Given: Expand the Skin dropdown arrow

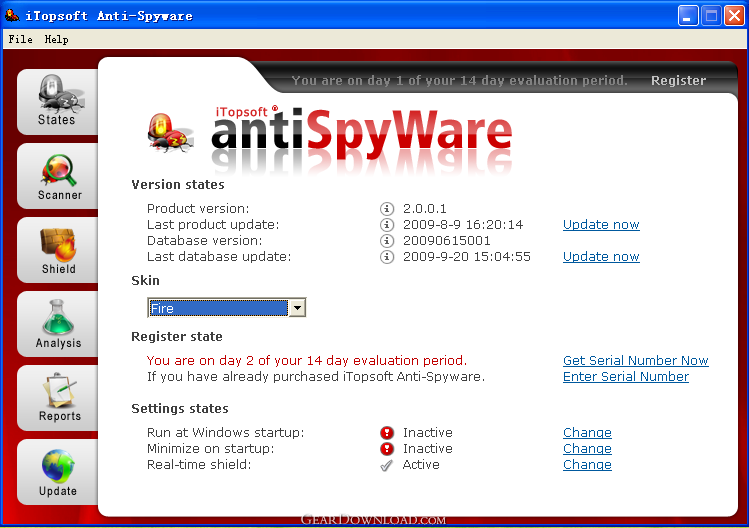Looking at the screenshot, I should pyautogui.click(x=297, y=308).
